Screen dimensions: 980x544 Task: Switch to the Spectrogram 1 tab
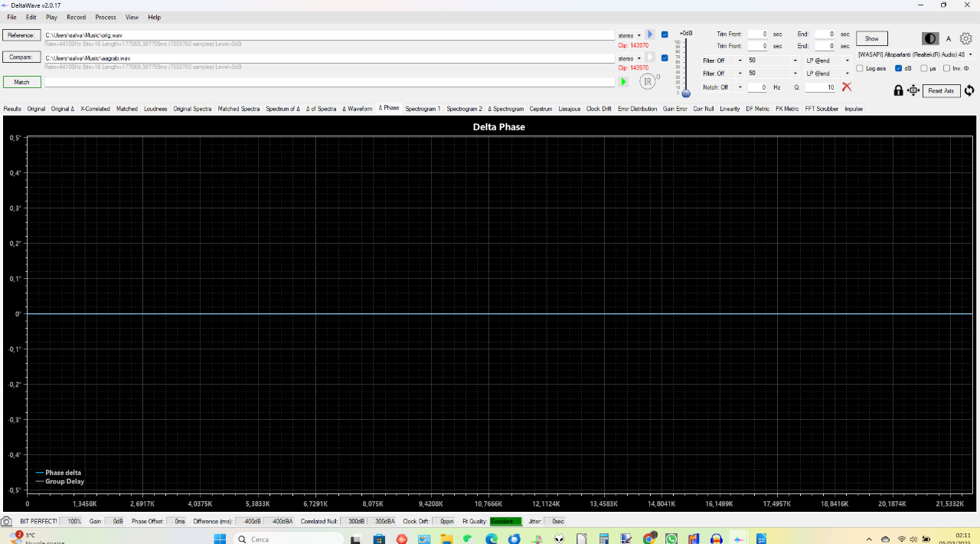(423, 109)
